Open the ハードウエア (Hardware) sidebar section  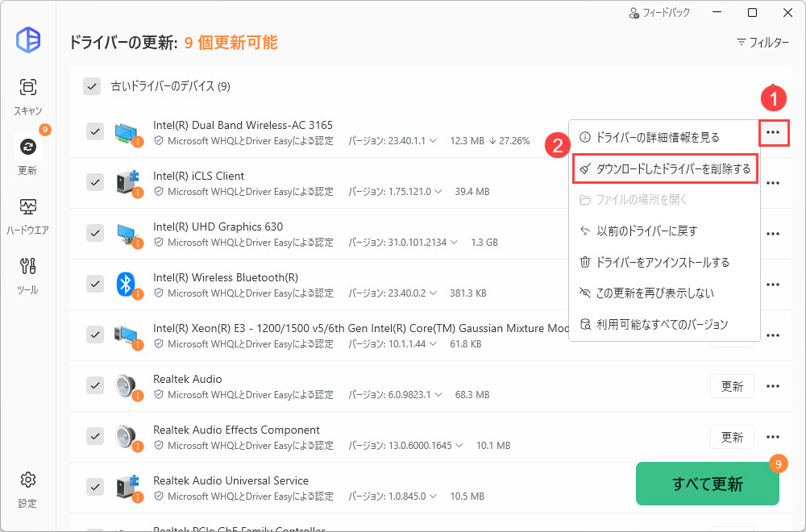point(27,216)
